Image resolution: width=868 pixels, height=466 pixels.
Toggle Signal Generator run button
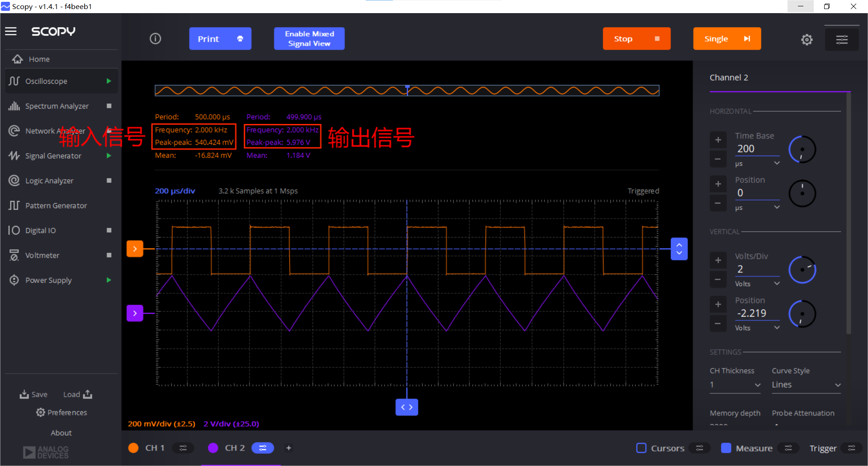coord(108,156)
